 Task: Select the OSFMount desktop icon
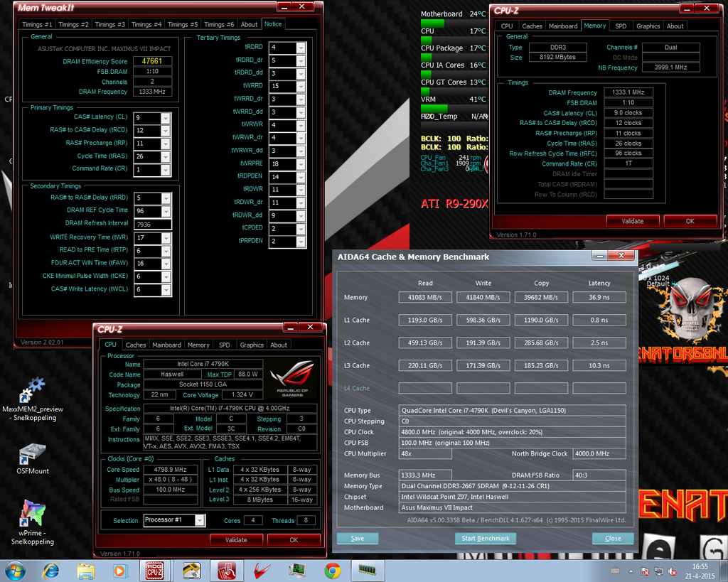tap(33, 459)
